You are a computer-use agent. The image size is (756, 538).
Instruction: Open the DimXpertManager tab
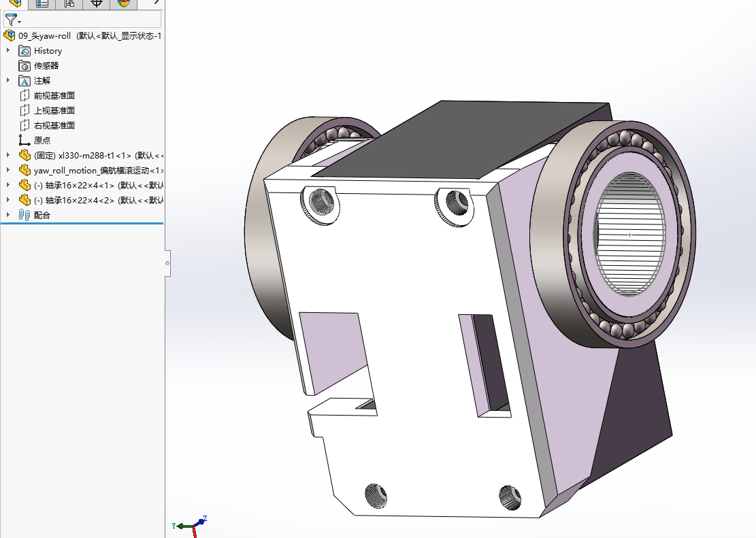[x=97, y=4]
